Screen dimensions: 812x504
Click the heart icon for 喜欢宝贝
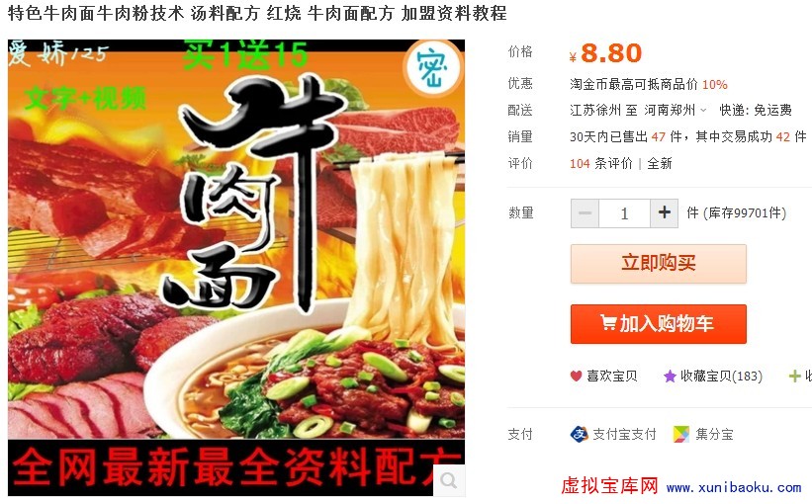pyautogui.click(x=576, y=377)
